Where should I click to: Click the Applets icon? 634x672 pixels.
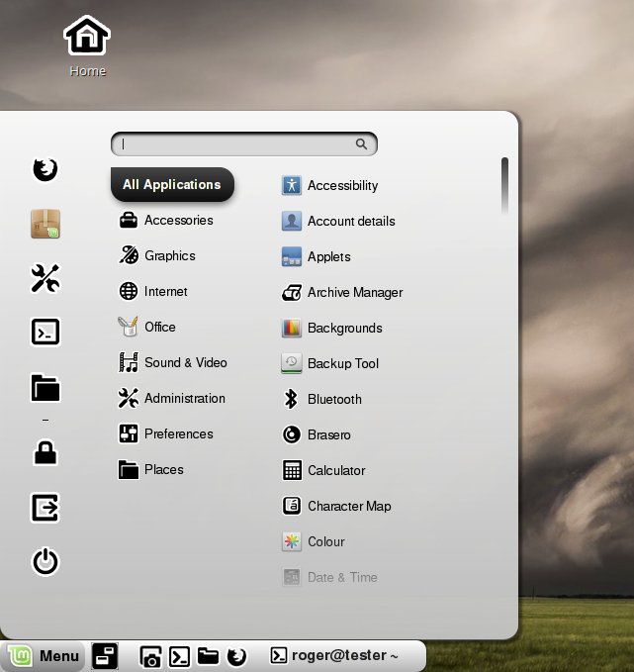tap(292, 256)
